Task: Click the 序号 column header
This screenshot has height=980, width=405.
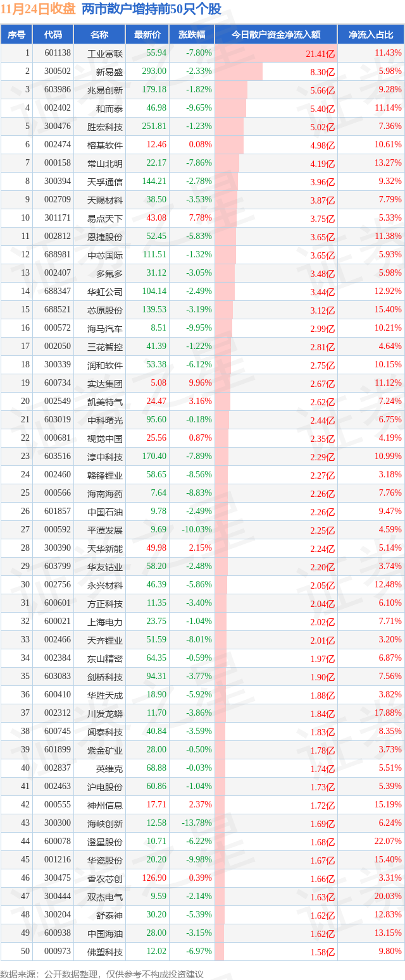Action: coord(16,35)
